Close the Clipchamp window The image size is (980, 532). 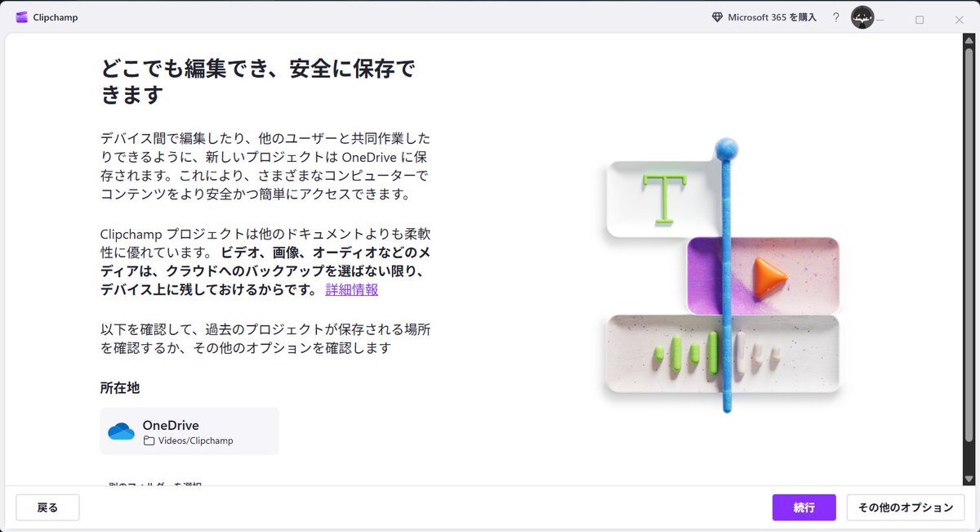[x=960, y=20]
